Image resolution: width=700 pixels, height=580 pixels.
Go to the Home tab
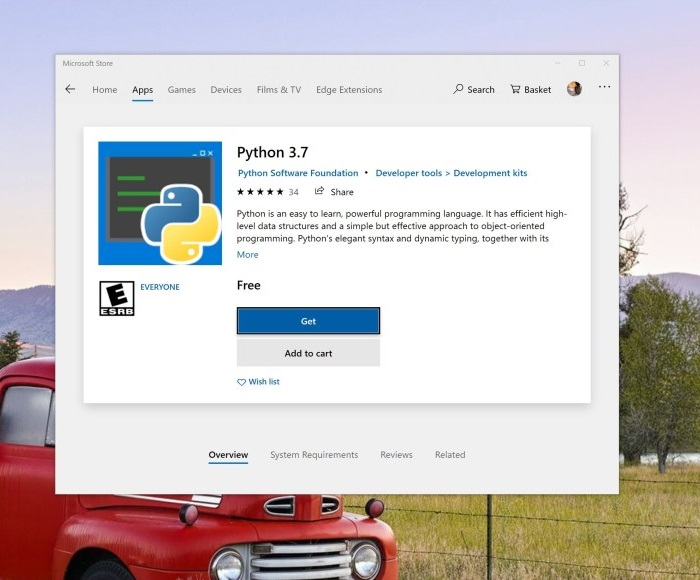pos(104,90)
